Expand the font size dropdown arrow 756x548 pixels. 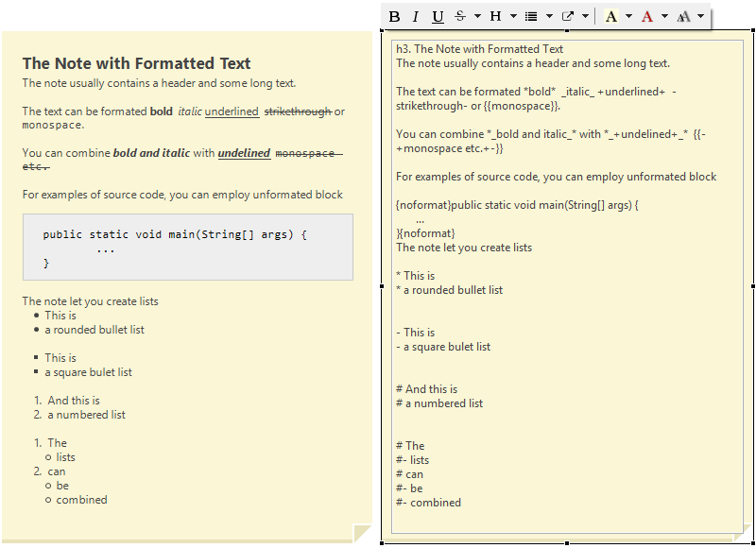700,16
